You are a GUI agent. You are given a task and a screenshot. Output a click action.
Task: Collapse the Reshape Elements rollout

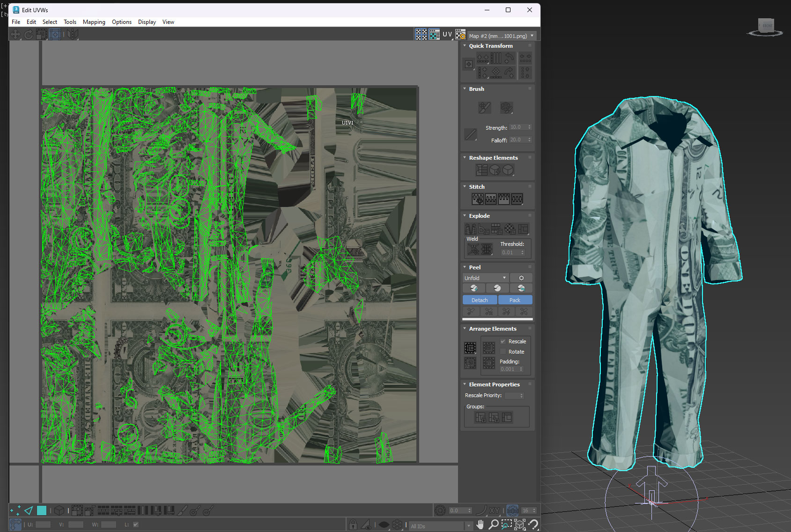(x=465, y=158)
